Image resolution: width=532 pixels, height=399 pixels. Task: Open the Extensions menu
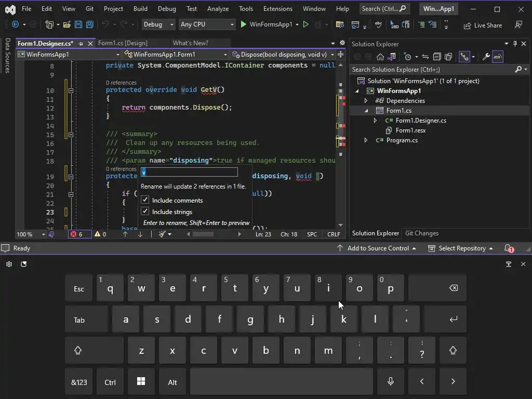click(277, 9)
